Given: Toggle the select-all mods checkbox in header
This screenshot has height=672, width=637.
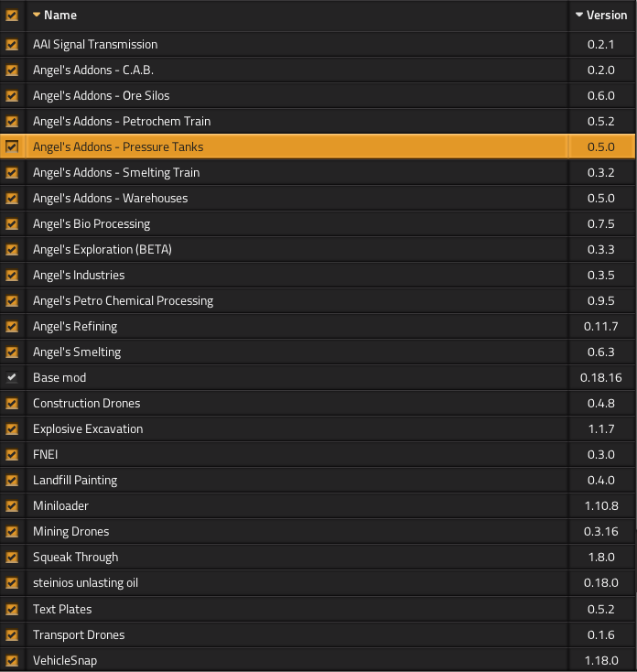Looking at the screenshot, I should [12, 15].
